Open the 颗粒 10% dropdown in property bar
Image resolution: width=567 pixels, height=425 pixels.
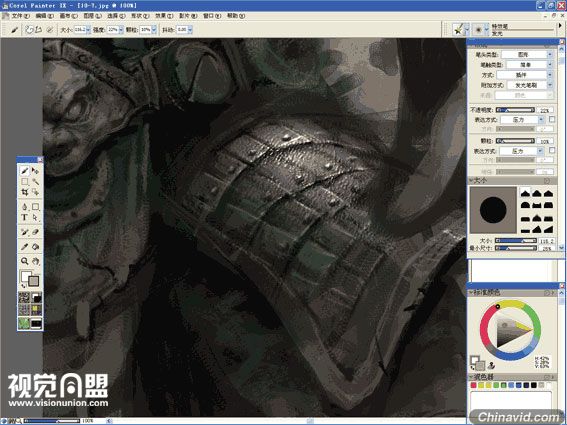point(154,30)
